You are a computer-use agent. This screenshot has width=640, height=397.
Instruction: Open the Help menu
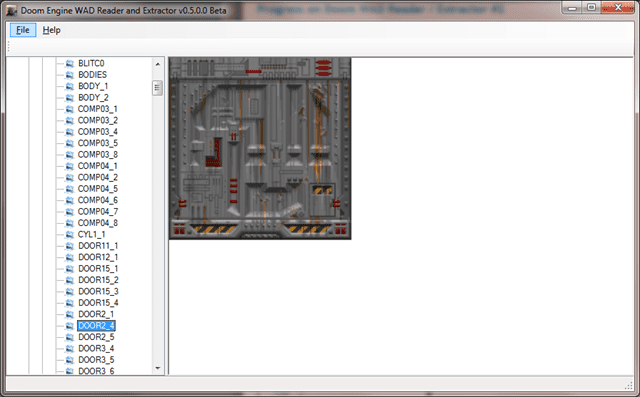(51, 30)
